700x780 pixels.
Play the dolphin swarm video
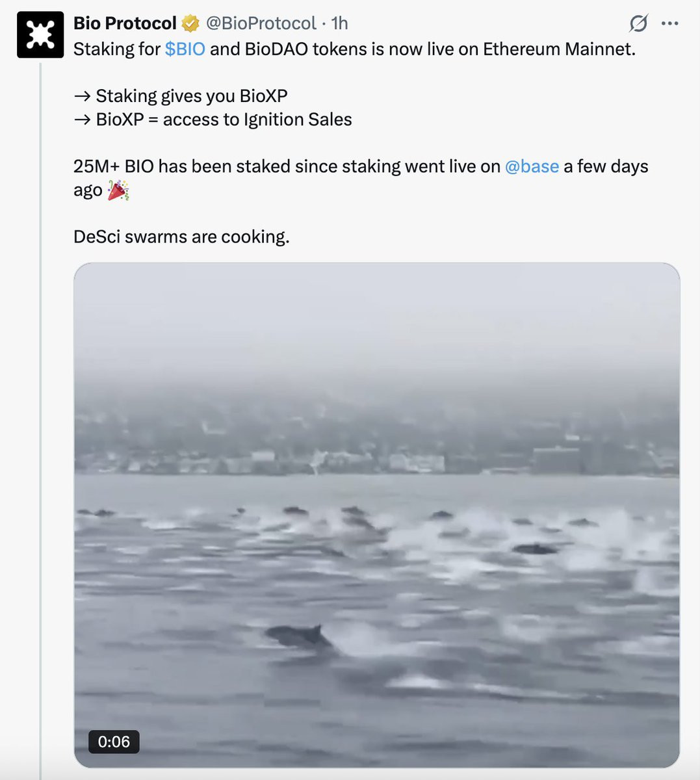pos(377,515)
